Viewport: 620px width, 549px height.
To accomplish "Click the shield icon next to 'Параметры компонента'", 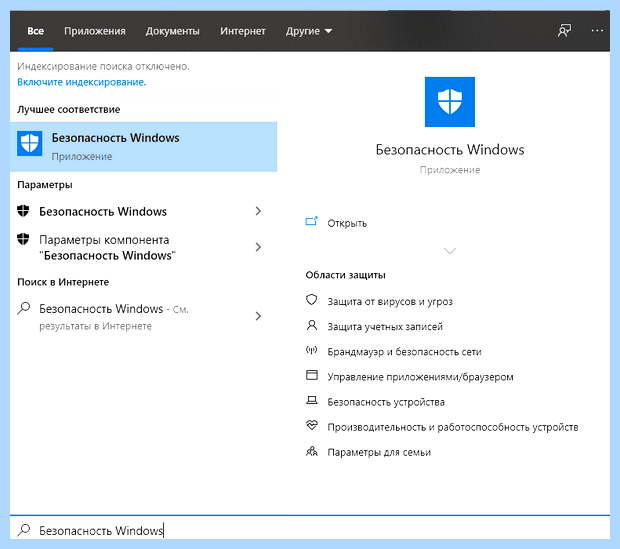I will click(x=23, y=239).
